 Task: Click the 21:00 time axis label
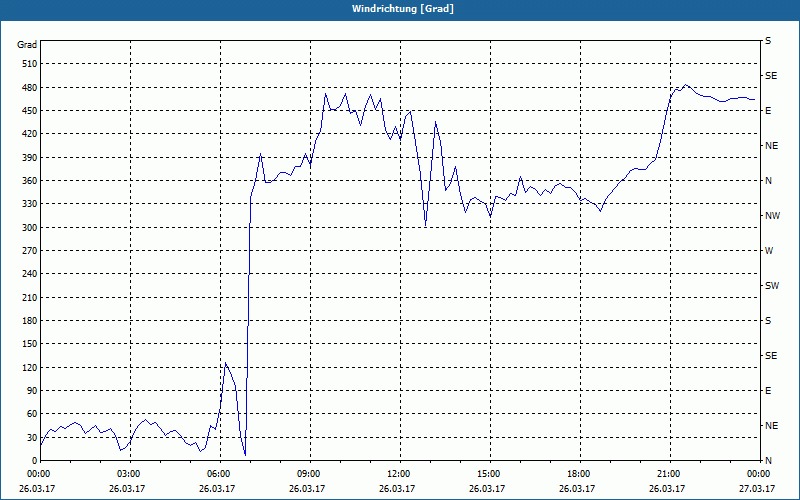pyautogui.click(x=667, y=474)
